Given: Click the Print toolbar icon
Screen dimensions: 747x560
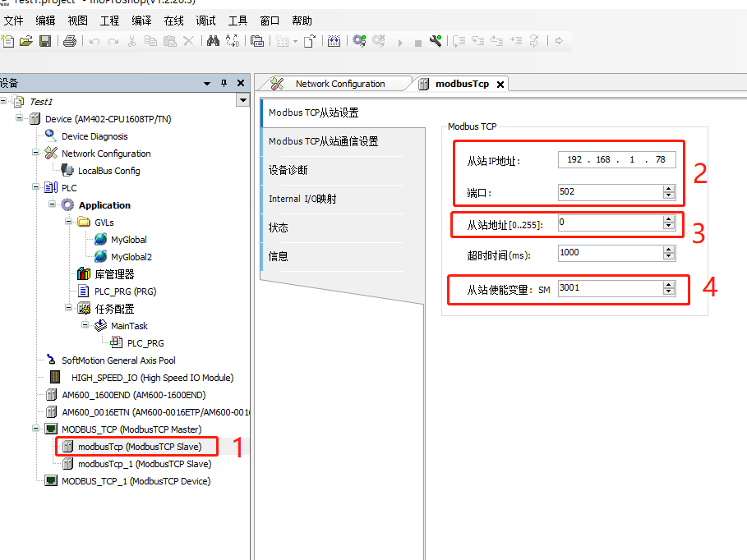Looking at the screenshot, I should 70,41.
